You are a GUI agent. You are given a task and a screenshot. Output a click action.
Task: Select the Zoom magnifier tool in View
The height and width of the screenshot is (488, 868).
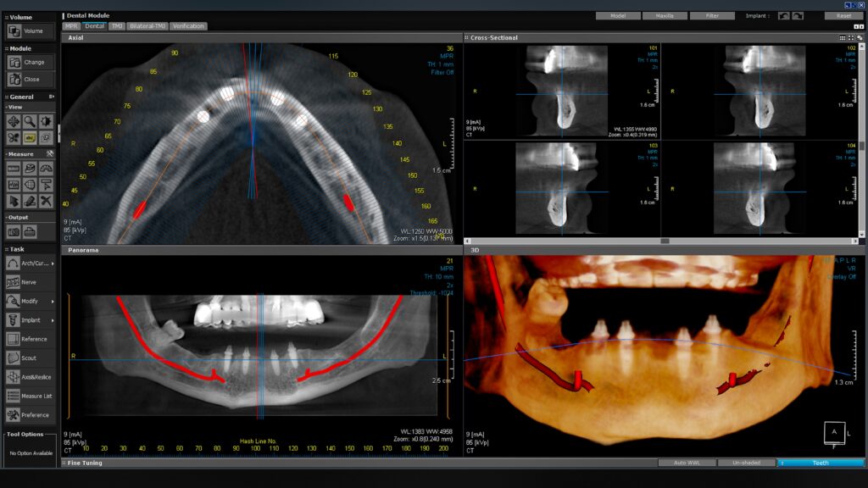coord(30,122)
